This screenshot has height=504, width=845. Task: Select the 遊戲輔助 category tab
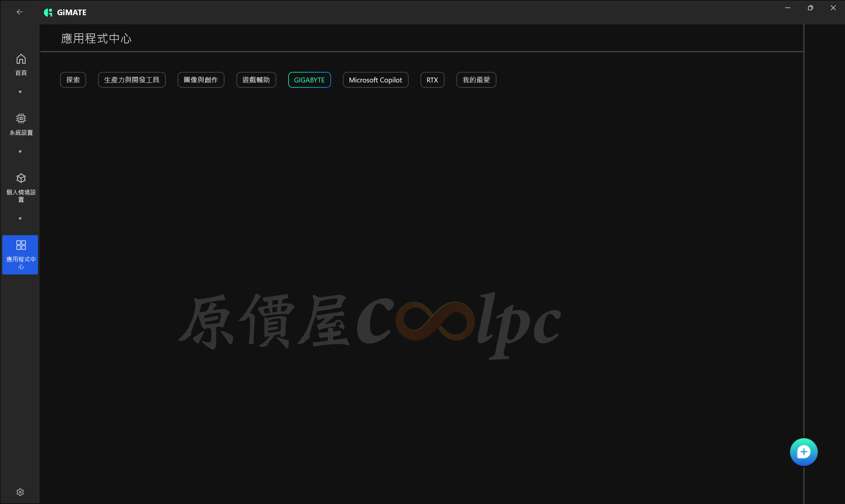[x=256, y=80]
